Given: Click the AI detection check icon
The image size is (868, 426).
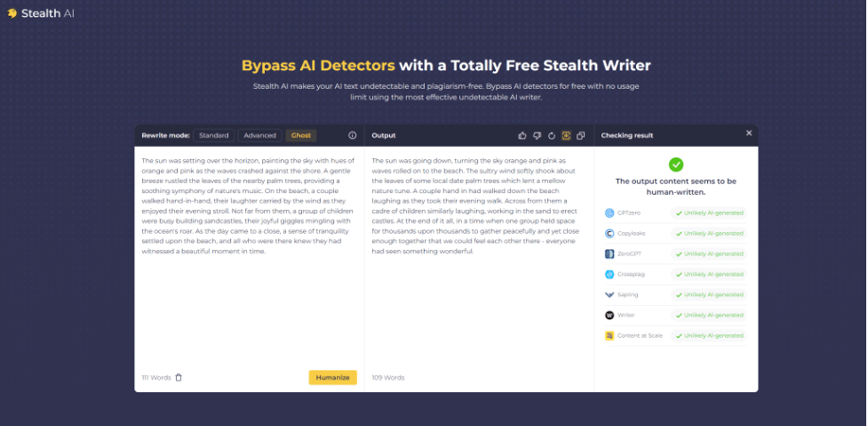Looking at the screenshot, I should pos(566,135).
